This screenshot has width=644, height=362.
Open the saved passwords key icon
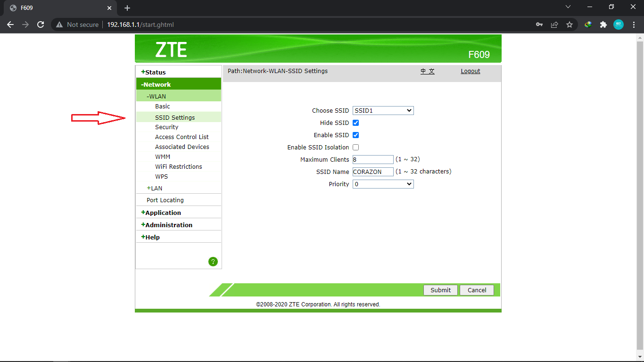pyautogui.click(x=539, y=25)
